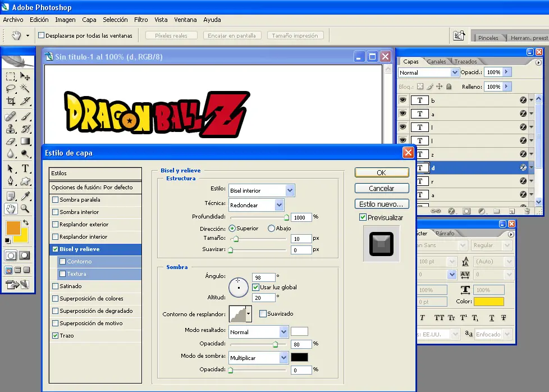Click the delete layer trash icon
549x392 pixels.
527,211
